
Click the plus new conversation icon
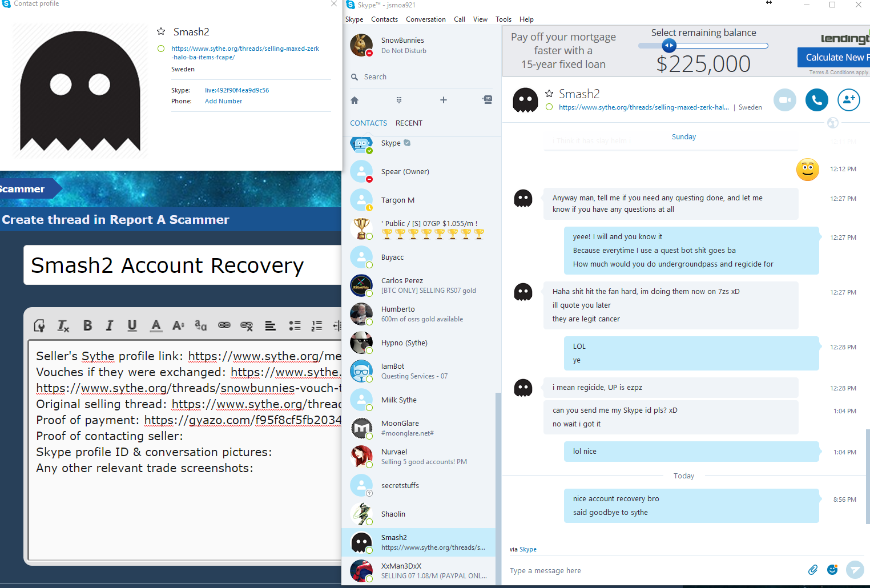[444, 100]
